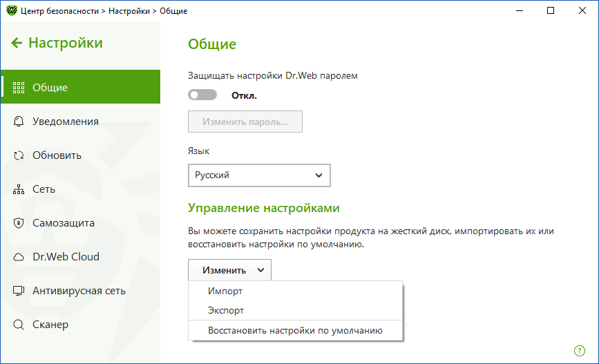599x364 pixels.
Task: Click the refresh icon for Обновить
Action: point(19,155)
